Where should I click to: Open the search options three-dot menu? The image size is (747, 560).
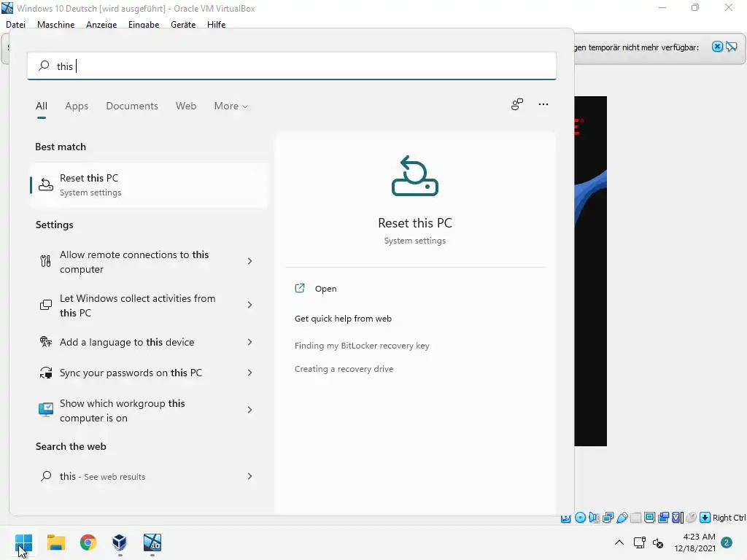coord(543,104)
